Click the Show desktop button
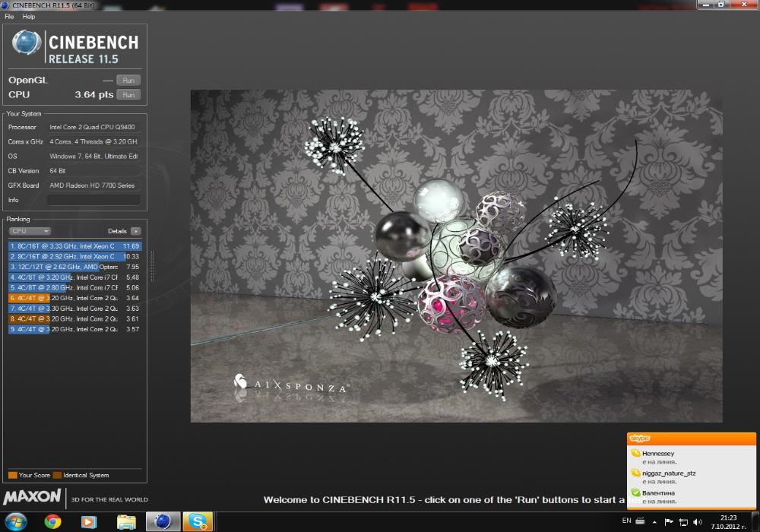 point(755,522)
